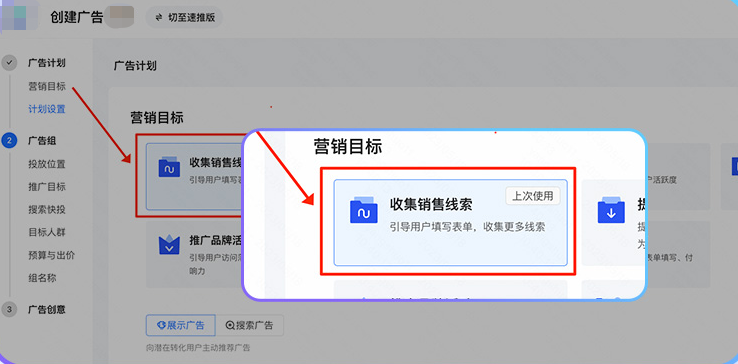Go to 组名称 in the sidebar
This screenshot has width=738, height=364.
point(42,278)
